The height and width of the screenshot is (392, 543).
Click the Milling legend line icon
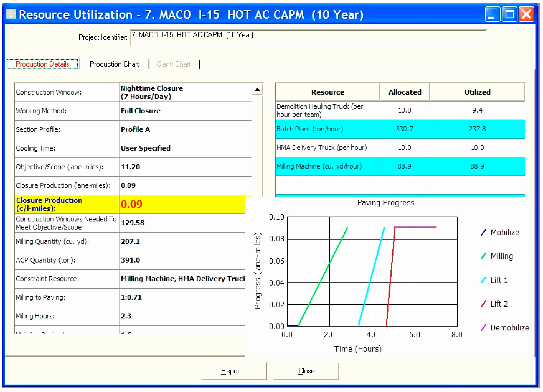click(483, 256)
